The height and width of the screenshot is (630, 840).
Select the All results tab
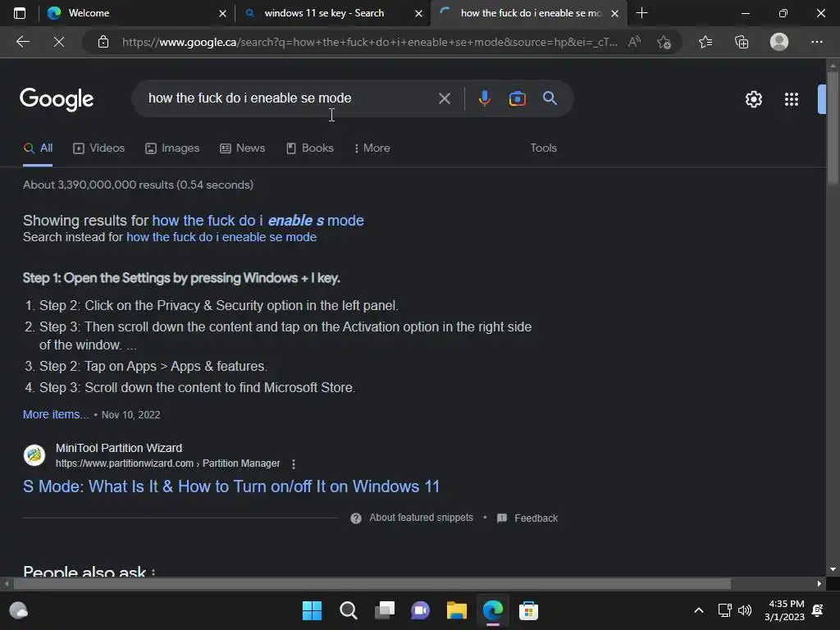point(38,148)
